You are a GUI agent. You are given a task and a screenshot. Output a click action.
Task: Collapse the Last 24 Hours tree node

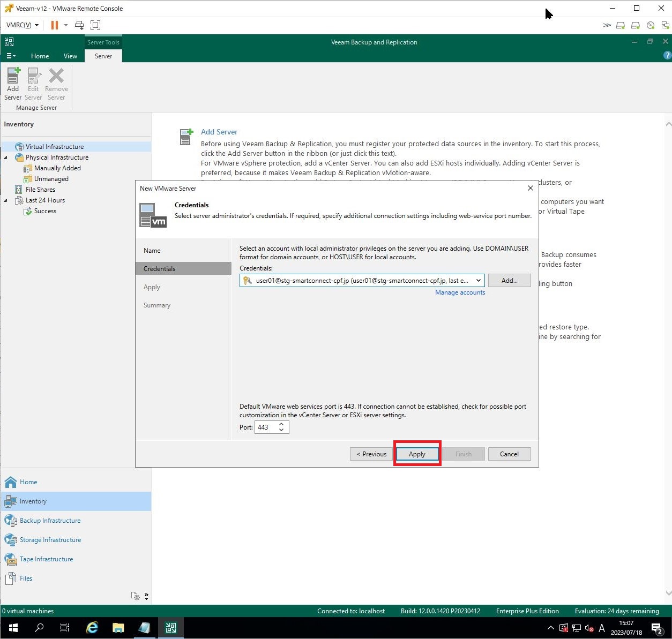(6, 200)
